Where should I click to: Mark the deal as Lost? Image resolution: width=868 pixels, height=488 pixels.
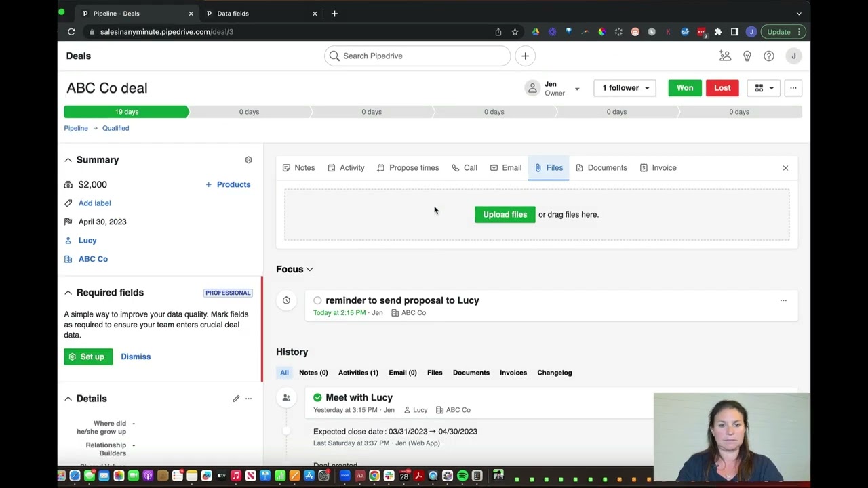pyautogui.click(x=722, y=88)
